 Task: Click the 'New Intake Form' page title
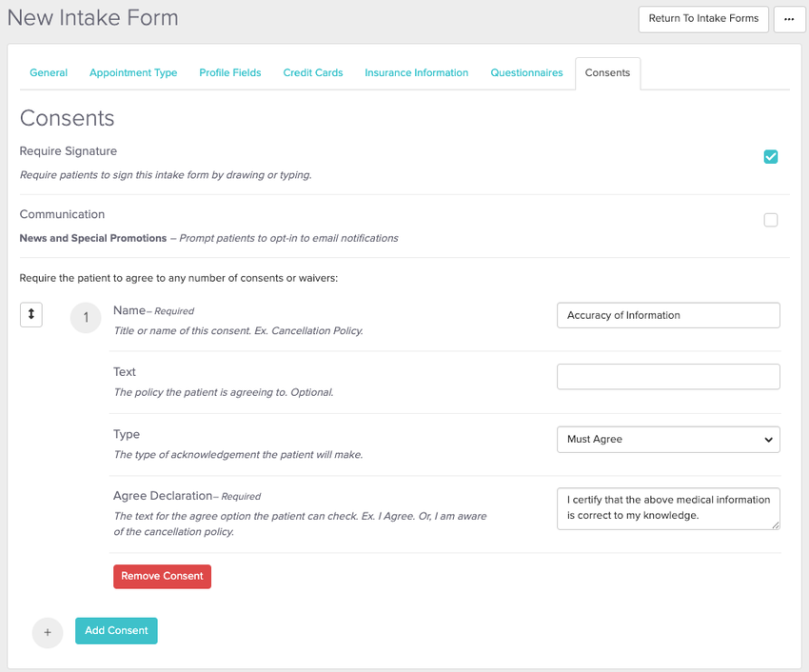93,18
